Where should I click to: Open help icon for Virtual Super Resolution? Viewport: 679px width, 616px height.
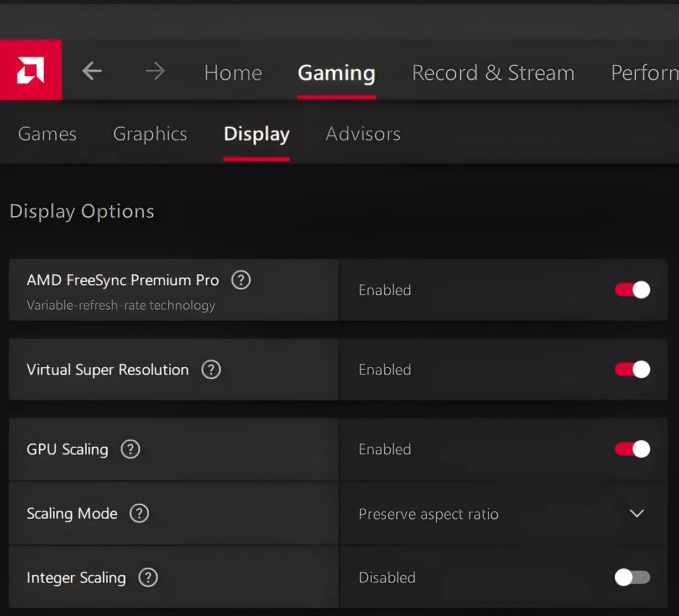point(211,369)
